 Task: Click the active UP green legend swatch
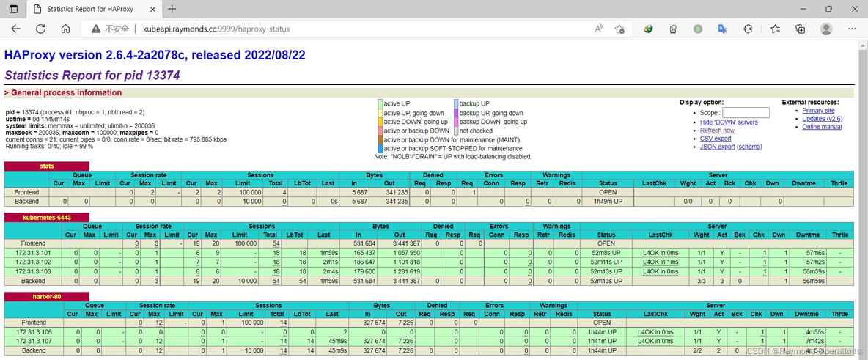[380, 104]
